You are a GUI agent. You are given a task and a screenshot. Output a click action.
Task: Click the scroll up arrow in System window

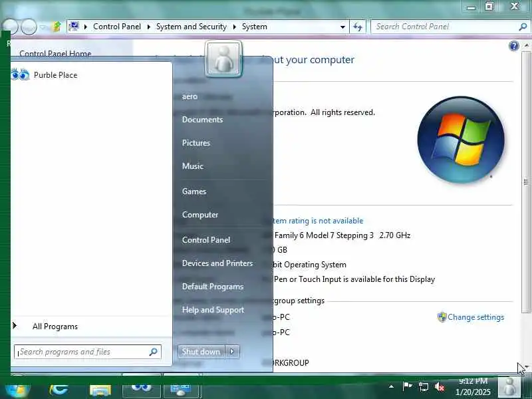[x=526, y=45]
